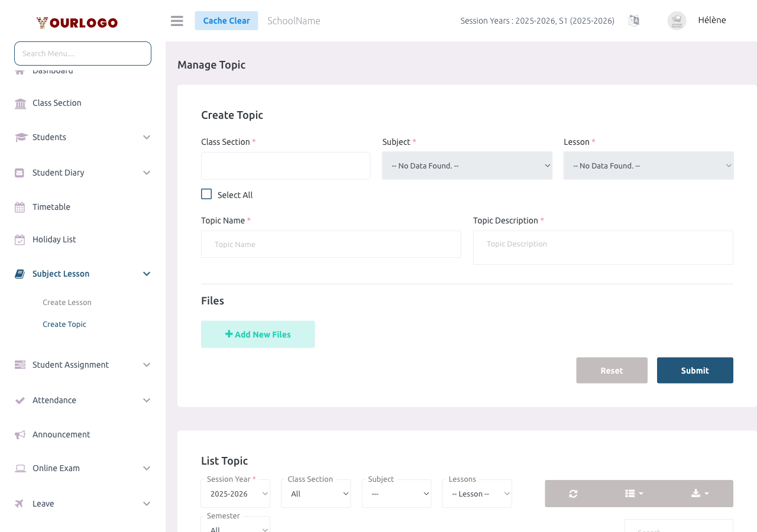757x532 pixels.
Task: Click the Search Menu input field
Action: pos(82,53)
